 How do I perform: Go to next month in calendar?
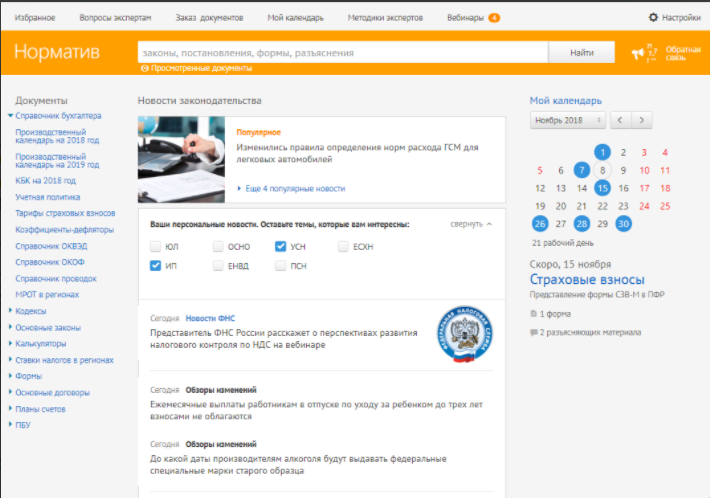(x=642, y=120)
